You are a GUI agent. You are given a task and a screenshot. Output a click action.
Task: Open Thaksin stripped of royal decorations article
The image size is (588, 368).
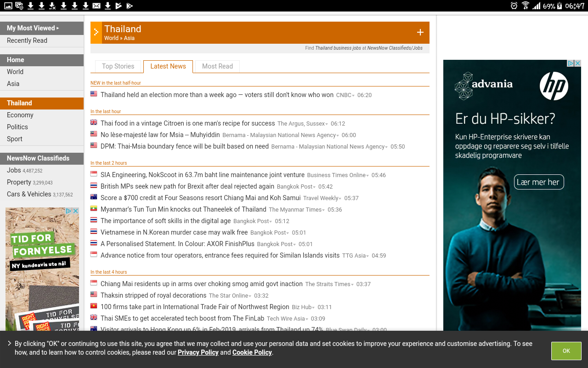tap(153, 295)
